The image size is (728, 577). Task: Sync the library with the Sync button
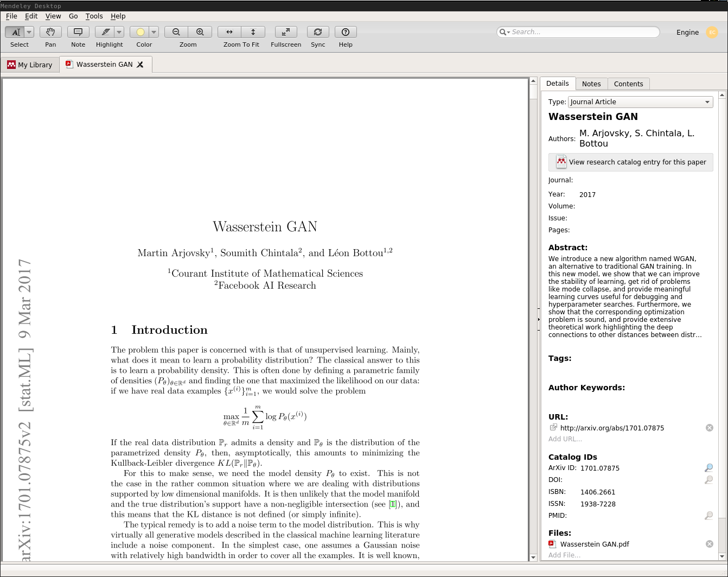[x=318, y=32]
